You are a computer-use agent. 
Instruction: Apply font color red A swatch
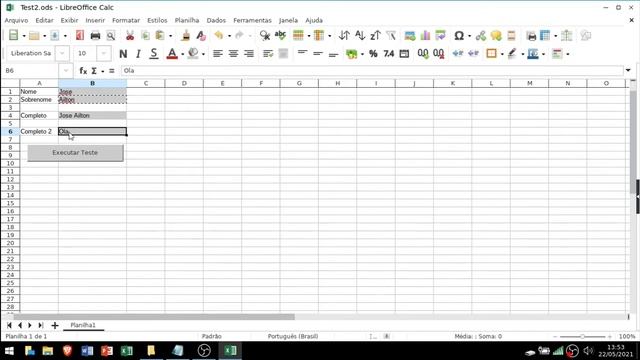[x=172, y=53]
